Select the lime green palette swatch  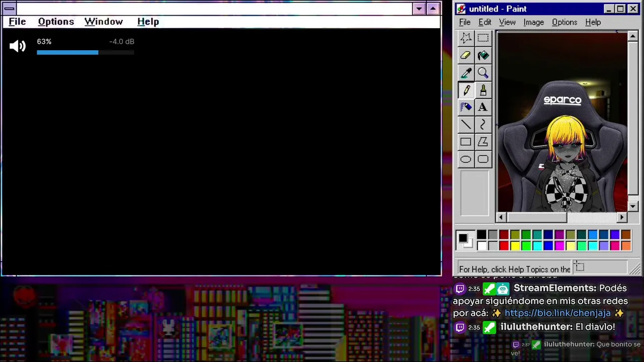click(526, 246)
